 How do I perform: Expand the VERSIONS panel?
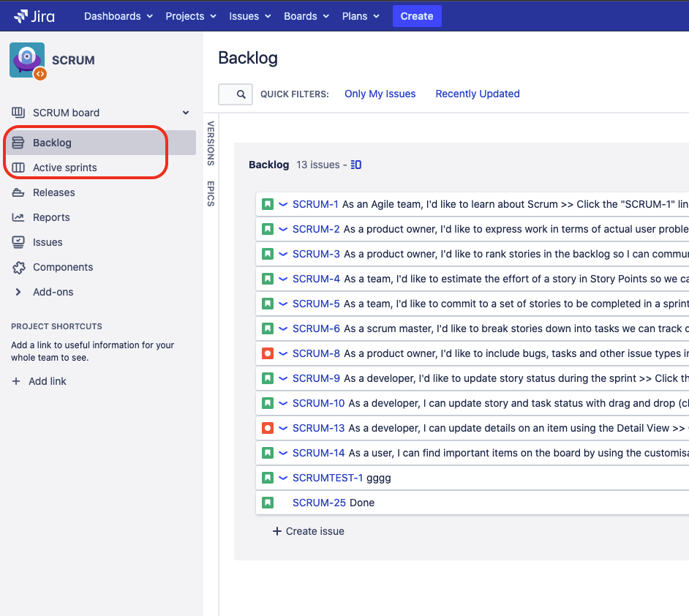coord(211,143)
